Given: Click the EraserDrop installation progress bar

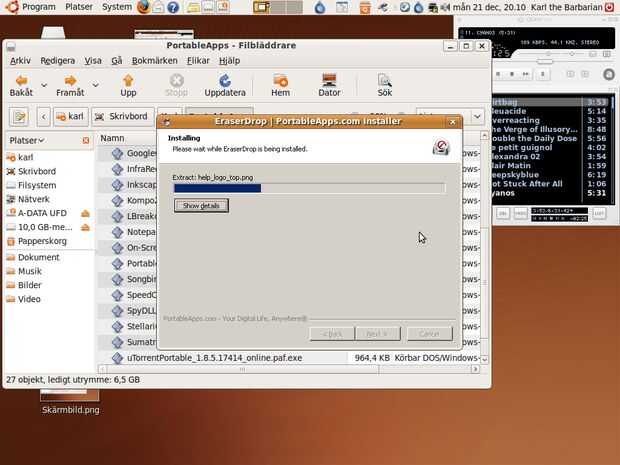Looking at the screenshot, I should (x=310, y=188).
